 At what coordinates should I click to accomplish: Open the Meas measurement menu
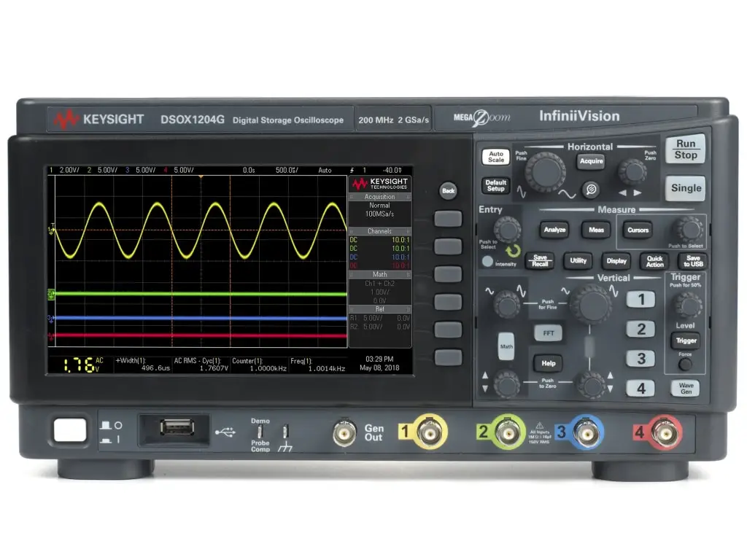(x=596, y=230)
